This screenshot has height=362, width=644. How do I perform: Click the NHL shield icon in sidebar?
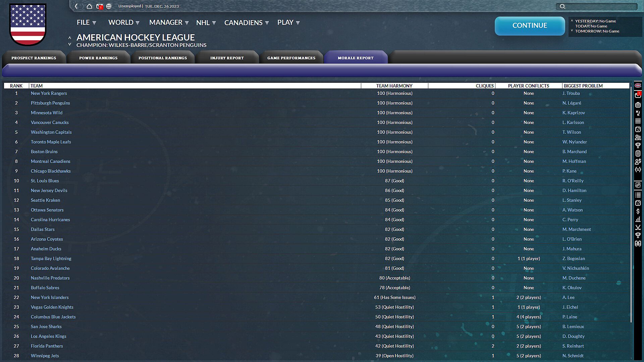pos(638,185)
